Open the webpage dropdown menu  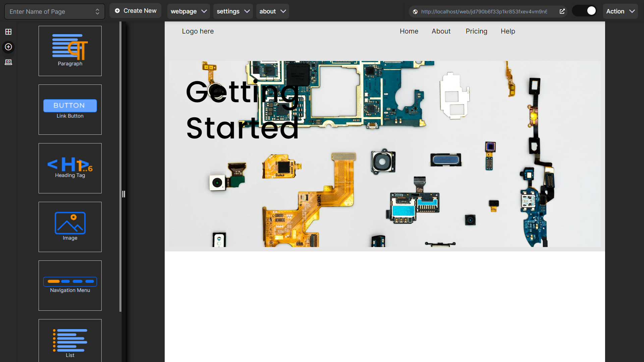point(188,11)
